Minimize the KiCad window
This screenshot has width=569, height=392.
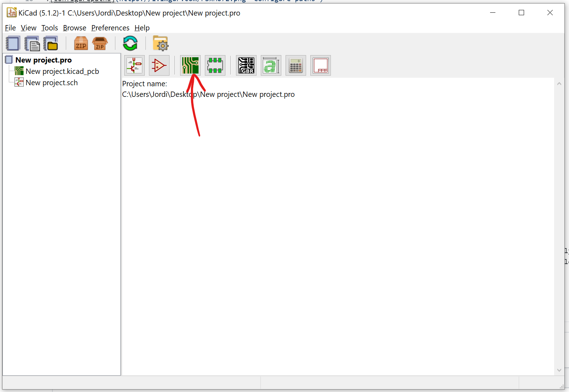point(493,13)
